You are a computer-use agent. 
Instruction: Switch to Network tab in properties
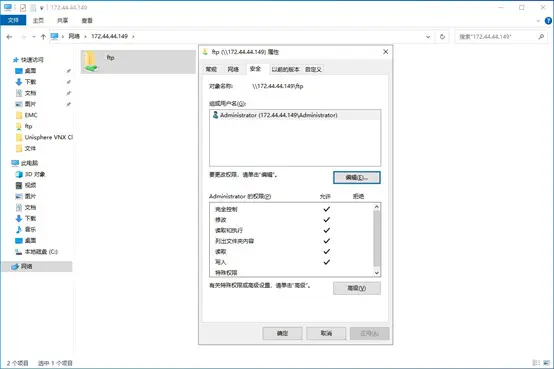233,69
